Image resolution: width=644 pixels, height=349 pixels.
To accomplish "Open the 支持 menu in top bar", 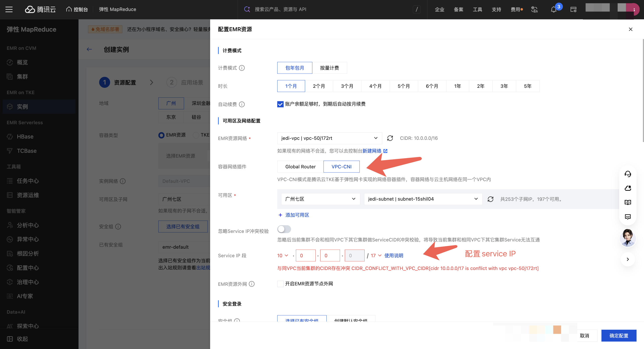I will point(496,9).
